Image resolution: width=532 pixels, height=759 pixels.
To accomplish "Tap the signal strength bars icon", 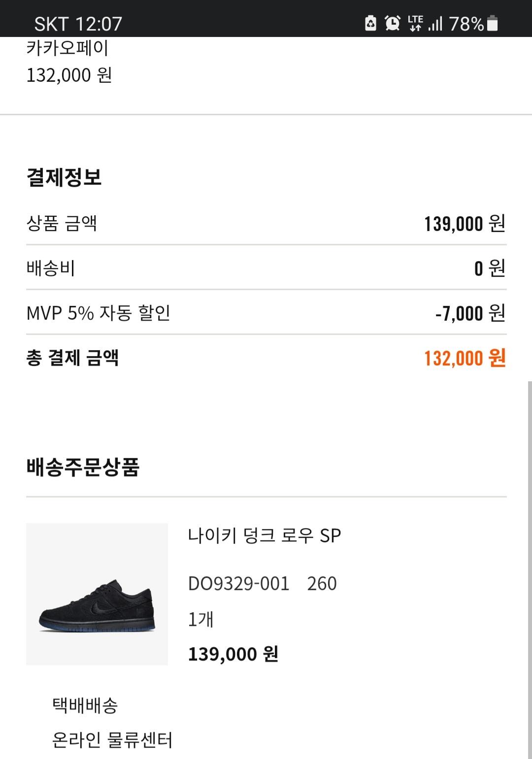I will pos(435,24).
